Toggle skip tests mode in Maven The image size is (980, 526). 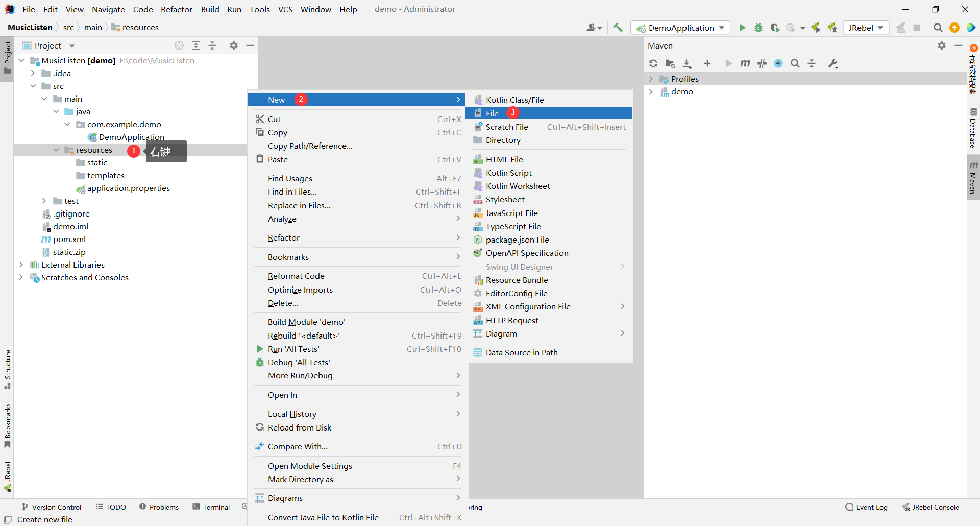[778, 63]
